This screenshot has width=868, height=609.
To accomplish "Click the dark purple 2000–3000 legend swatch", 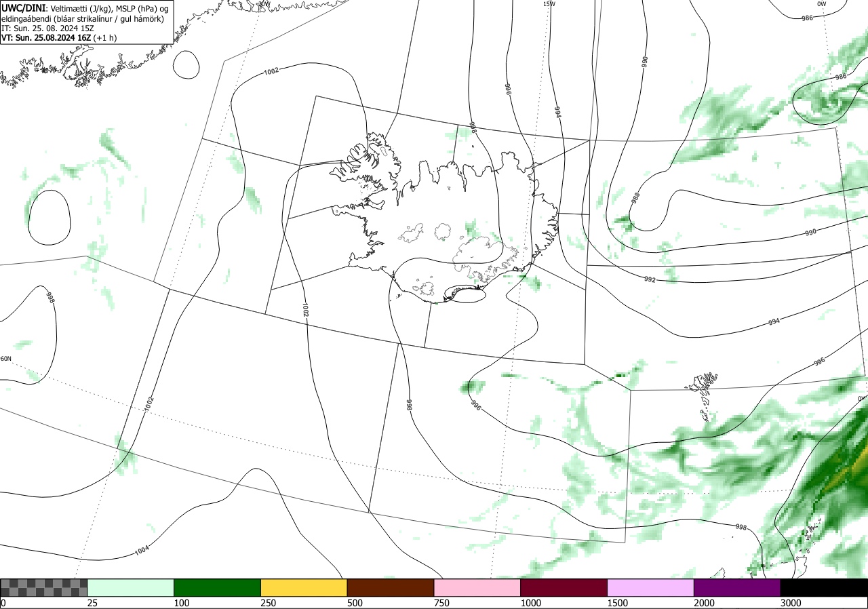I will 737,587.
